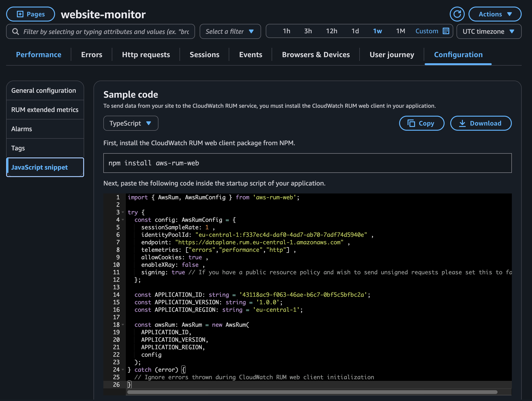532x401 pixels.
Task: Click the magnifier icon in the filter bar
Action: point(15,31)
